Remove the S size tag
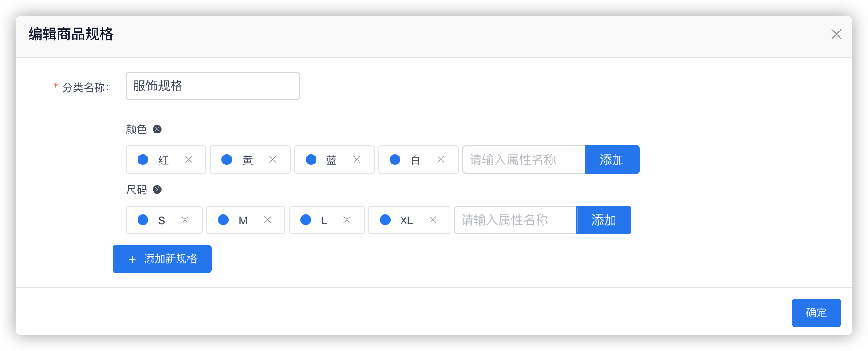 [185, 220]
